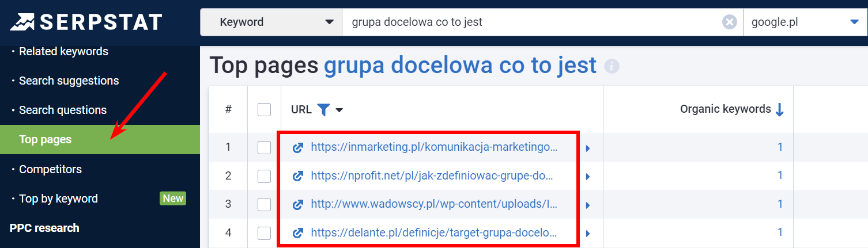Screen dimensions: 868x248
Task: Click organic keywords value for delante.pl row
Action: tap(780, 232)
